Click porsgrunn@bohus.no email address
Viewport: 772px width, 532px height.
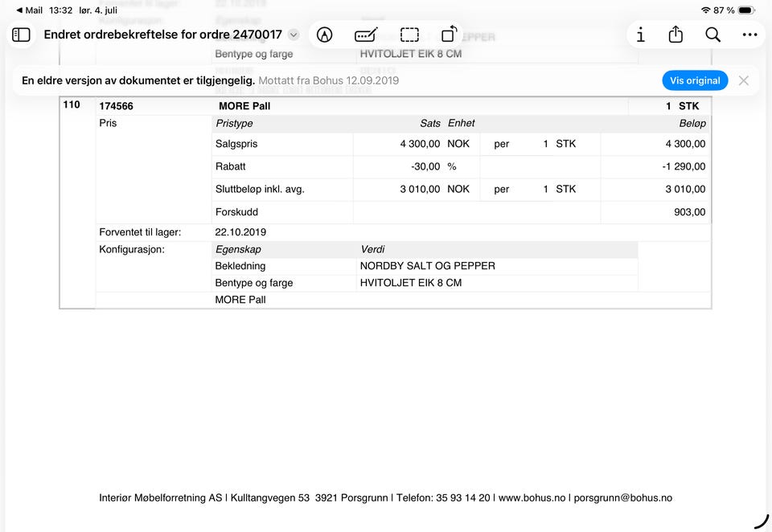(622, 498)
